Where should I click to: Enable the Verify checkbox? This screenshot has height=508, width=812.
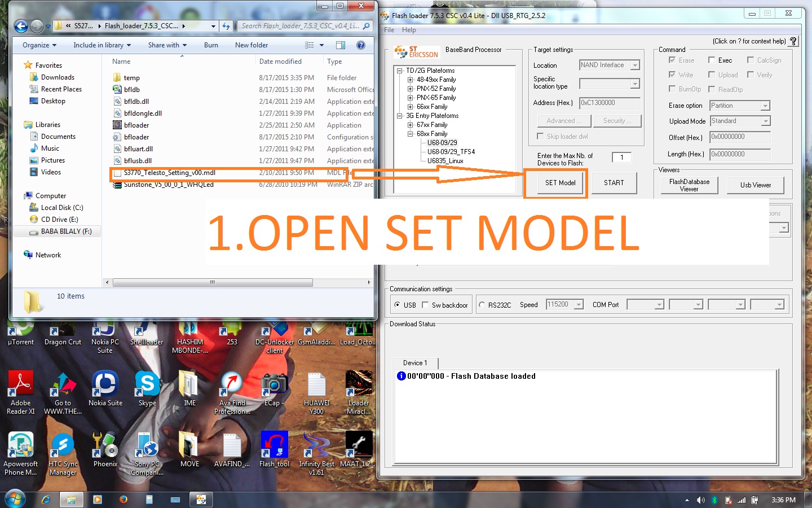coord(751,75)
